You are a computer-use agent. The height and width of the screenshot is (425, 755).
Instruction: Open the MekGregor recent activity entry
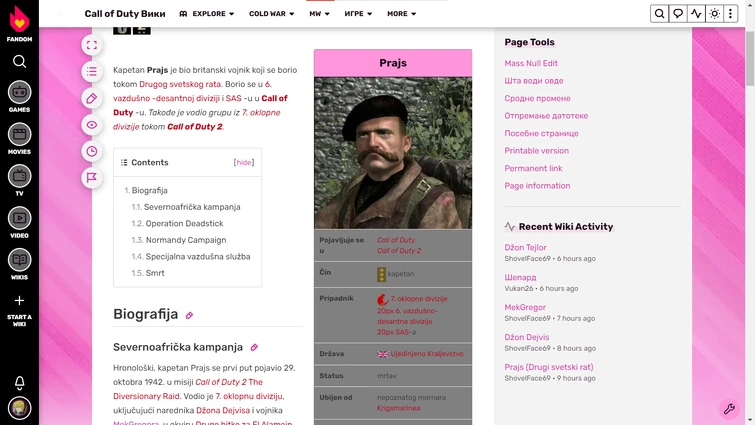click(525, 307)
